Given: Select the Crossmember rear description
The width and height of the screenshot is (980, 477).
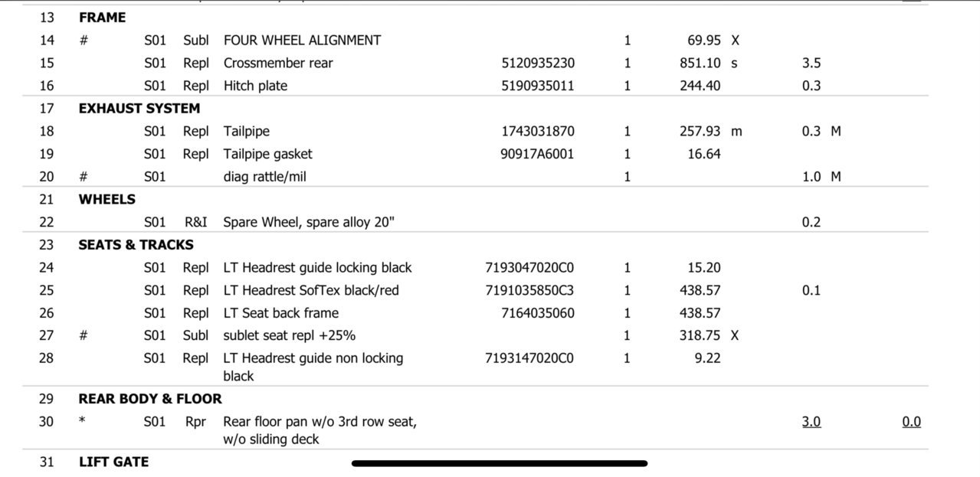Looking at the screenshot, I should [278, 63].
